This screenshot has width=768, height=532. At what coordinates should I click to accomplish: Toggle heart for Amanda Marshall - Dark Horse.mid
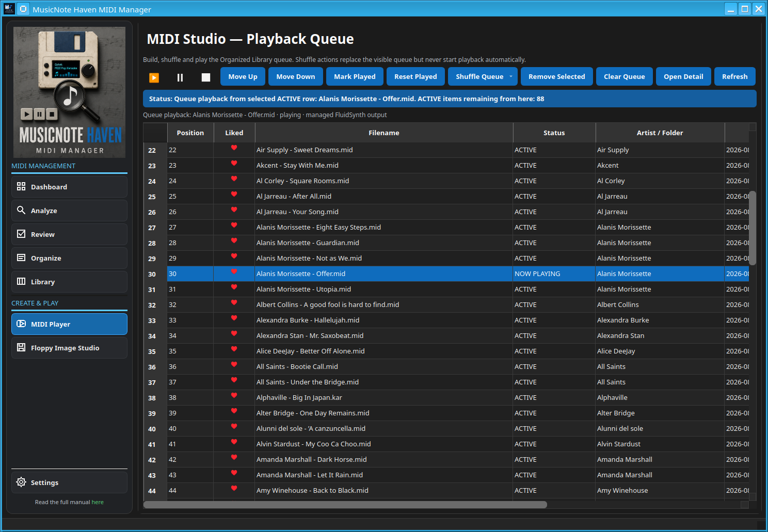coord(234,458)
